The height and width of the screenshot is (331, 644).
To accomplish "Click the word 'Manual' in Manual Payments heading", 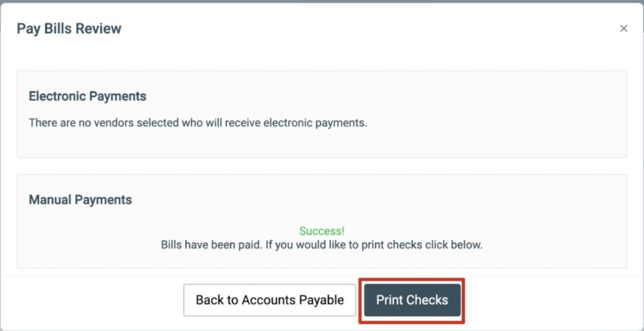I will (50, 200).
